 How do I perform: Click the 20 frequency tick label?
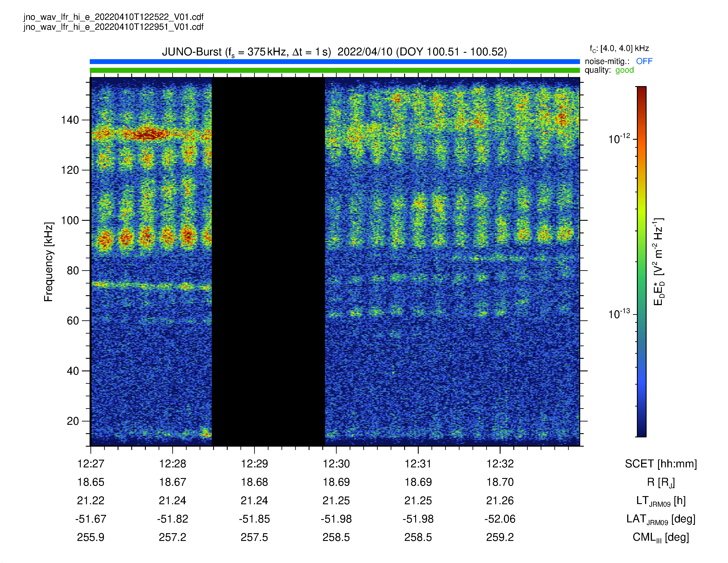(73, 421)
